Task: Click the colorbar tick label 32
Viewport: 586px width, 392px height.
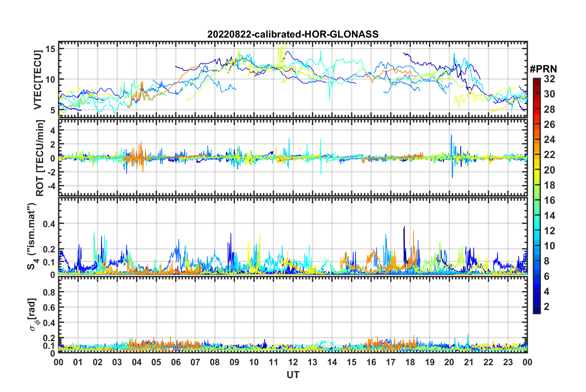Action: coord(549,79)
